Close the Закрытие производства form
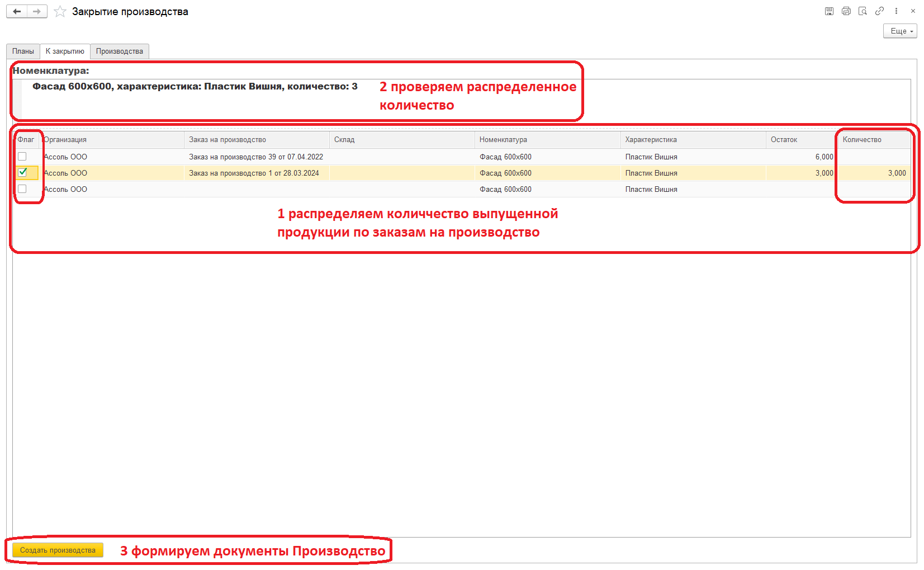 pyautogui.click(x=913, y=11)
